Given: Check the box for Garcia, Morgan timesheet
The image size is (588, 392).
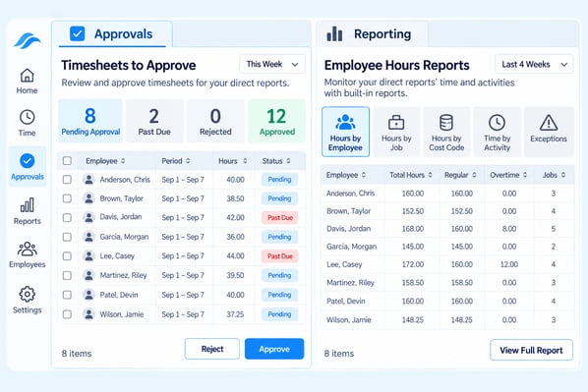Looking at the screenshot, I should click(67, 237).
